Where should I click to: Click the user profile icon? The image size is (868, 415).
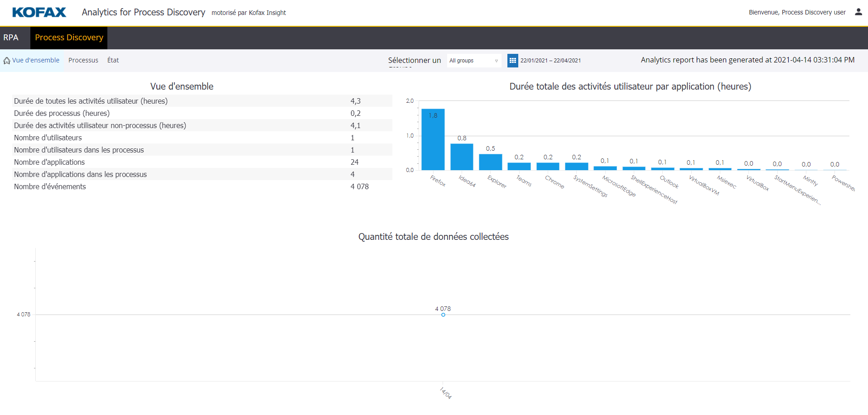(858, 12)
